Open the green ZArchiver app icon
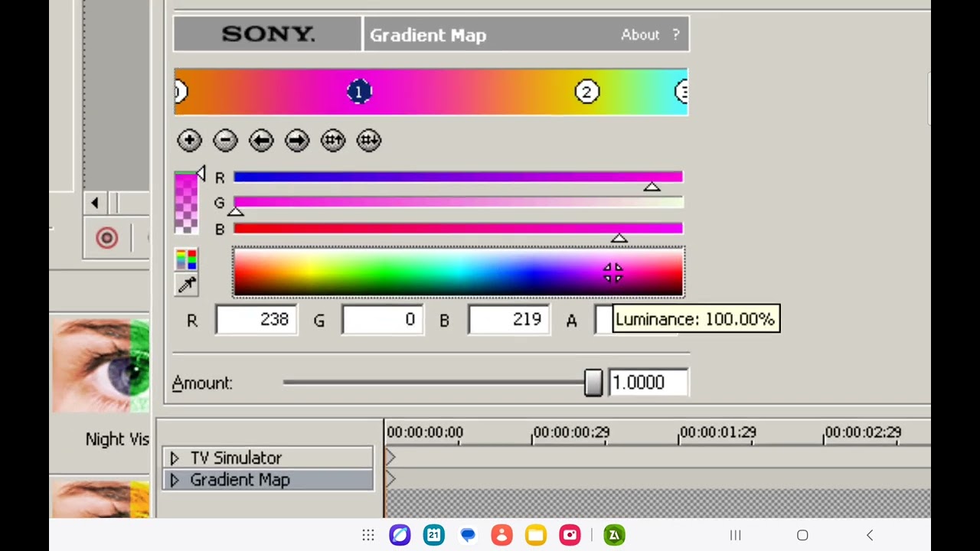 point(614,535)
